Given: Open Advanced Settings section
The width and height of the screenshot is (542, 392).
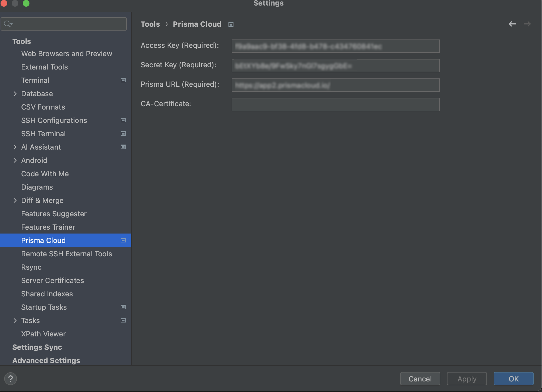Looking at the screenshot, I should pos(46,361).
